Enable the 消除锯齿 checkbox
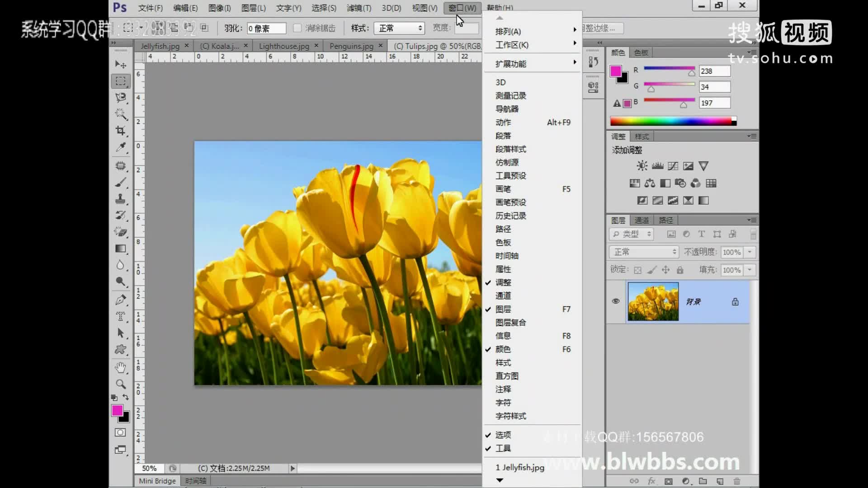Image resolution: width=868 pixels, height=488 pixels. (x=297, y=28)
